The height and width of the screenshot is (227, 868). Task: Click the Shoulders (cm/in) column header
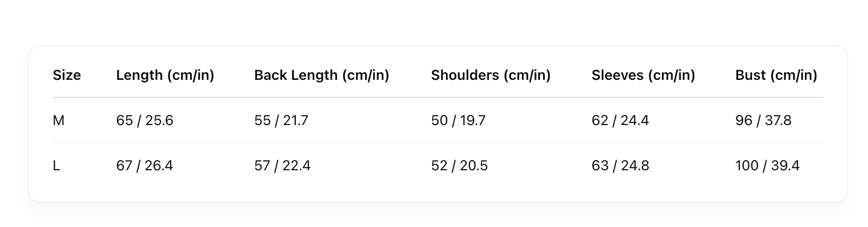pyautogui.click(x=490, y=75)
